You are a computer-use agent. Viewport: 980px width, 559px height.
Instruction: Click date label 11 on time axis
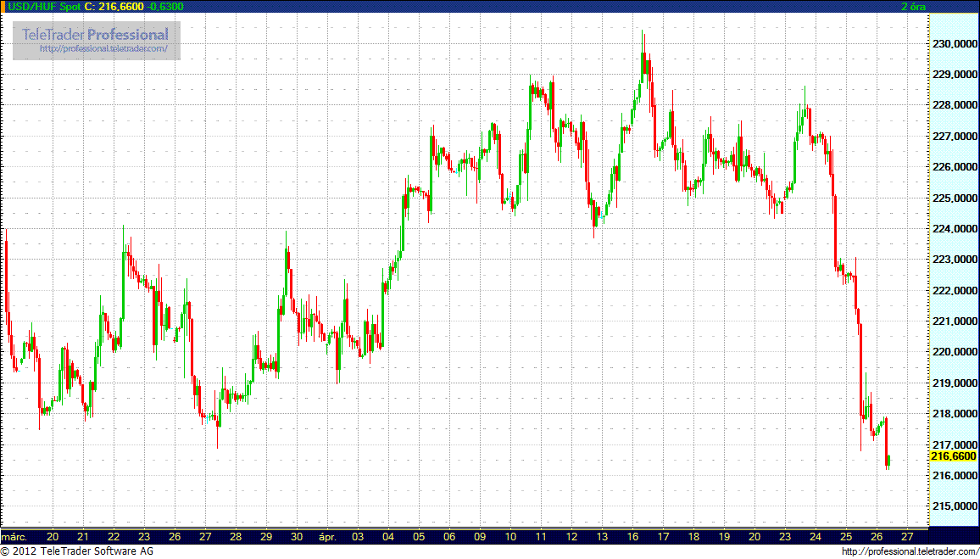tap(541, 537)
